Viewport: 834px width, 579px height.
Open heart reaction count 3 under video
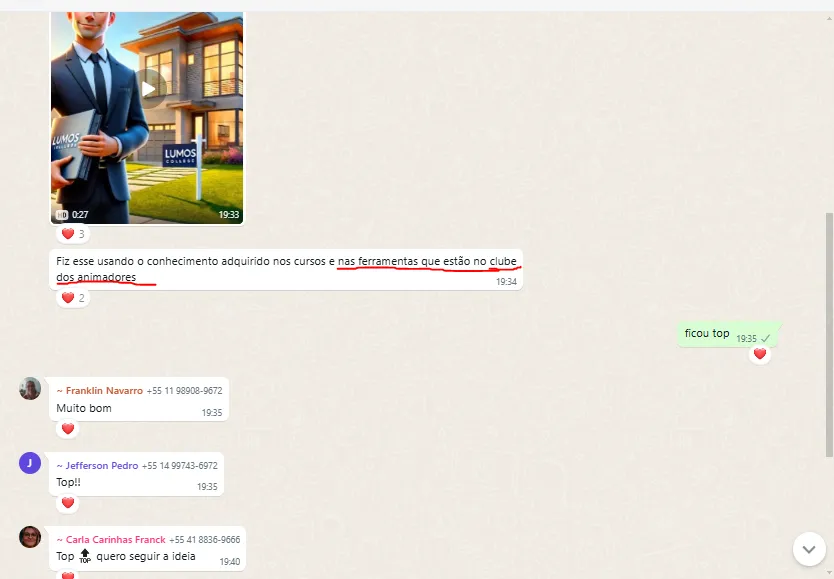tap(73, 234)
